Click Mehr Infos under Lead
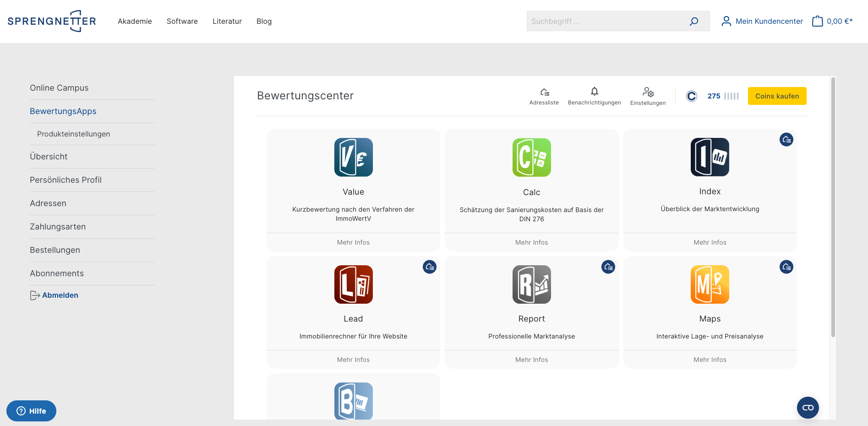The image size is (868, 426). coord(353,360)
